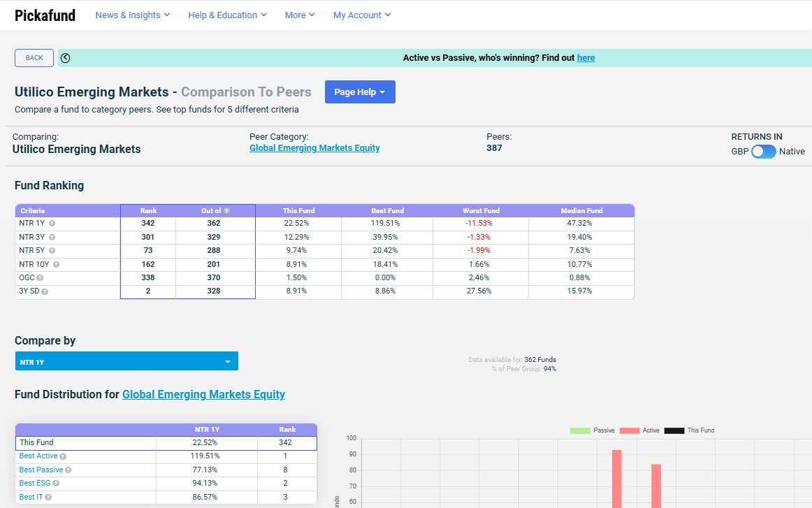The image size is (812, 508).
Task: Open the Help & Education menu
Action: click(227, 15)
